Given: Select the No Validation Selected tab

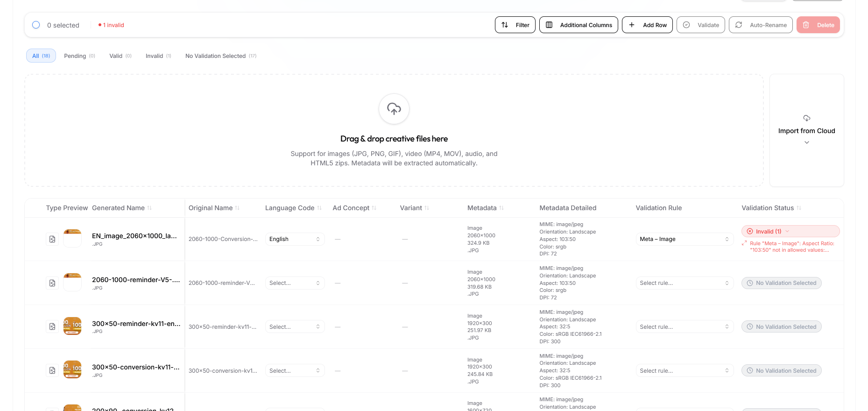Looking at the screenshot, I should click(221, 56).
